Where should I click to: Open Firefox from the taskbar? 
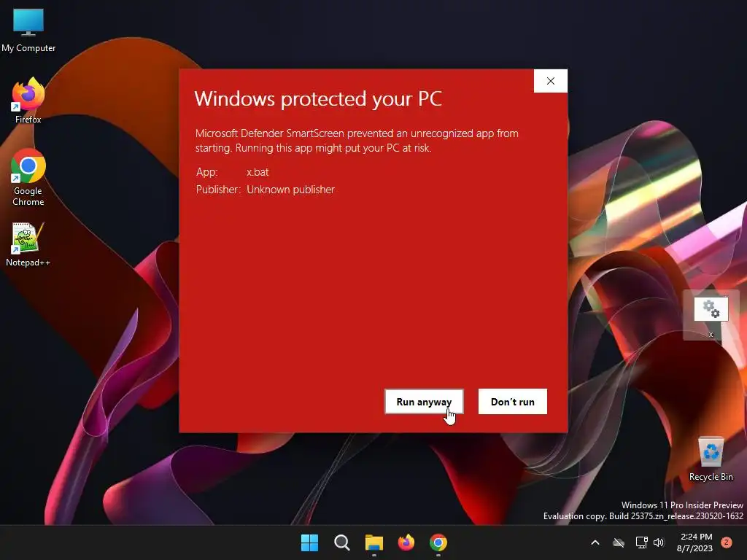(x=406, y=542)
